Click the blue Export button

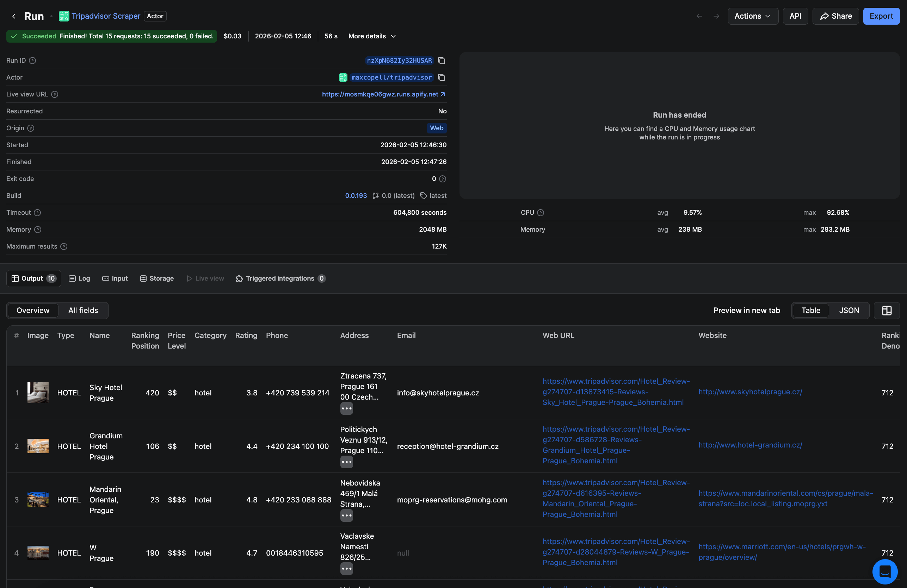(x=881, y=16)
